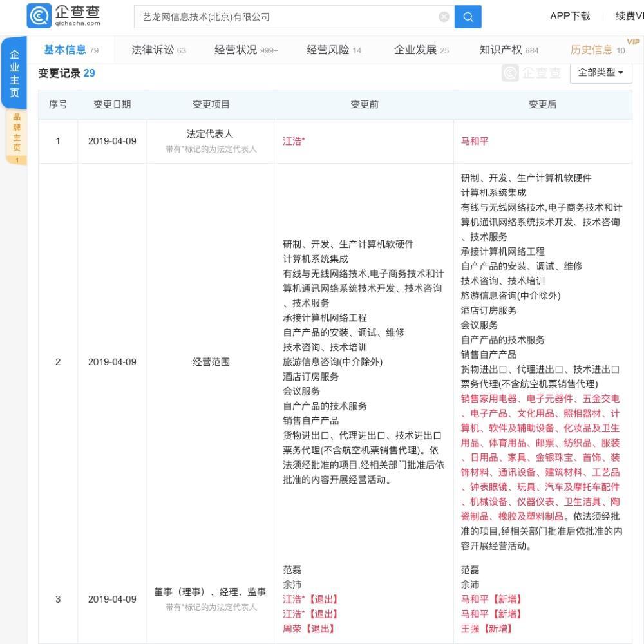Click 酒店订房服务 in the 变更前 column
Image resolution: width=644 pixels, height=644 pixels.
point(310,377)
